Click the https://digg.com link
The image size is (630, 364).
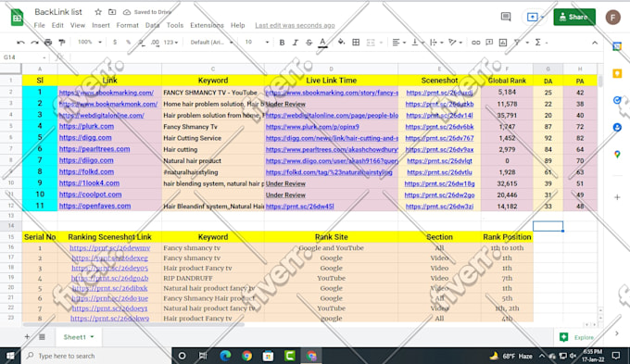point(85,138)
